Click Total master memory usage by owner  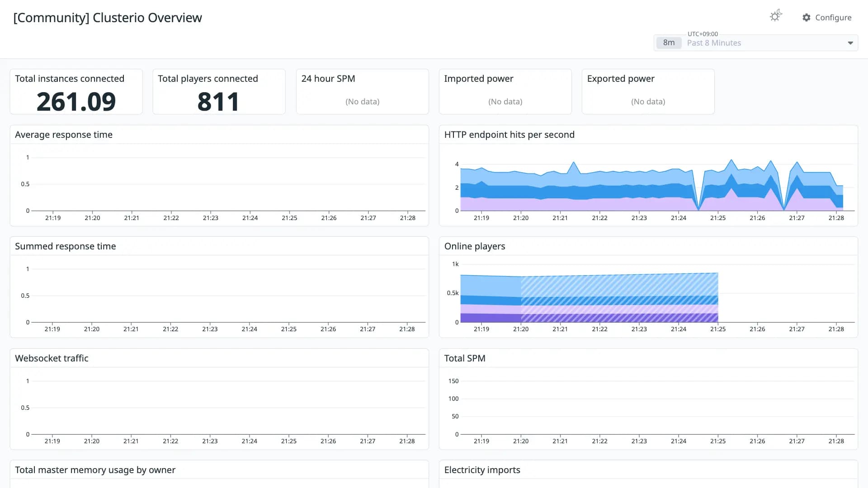[95, 470]
